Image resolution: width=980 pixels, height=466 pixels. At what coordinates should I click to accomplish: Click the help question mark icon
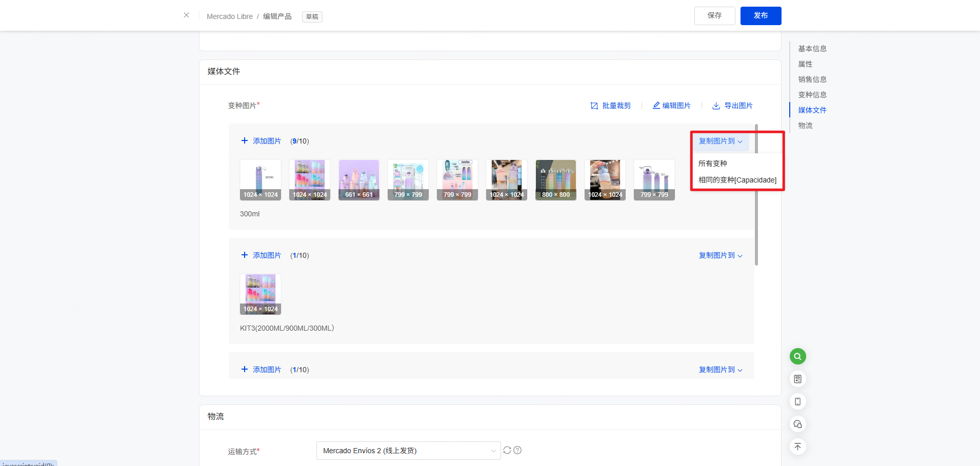(x=517, y=450)
